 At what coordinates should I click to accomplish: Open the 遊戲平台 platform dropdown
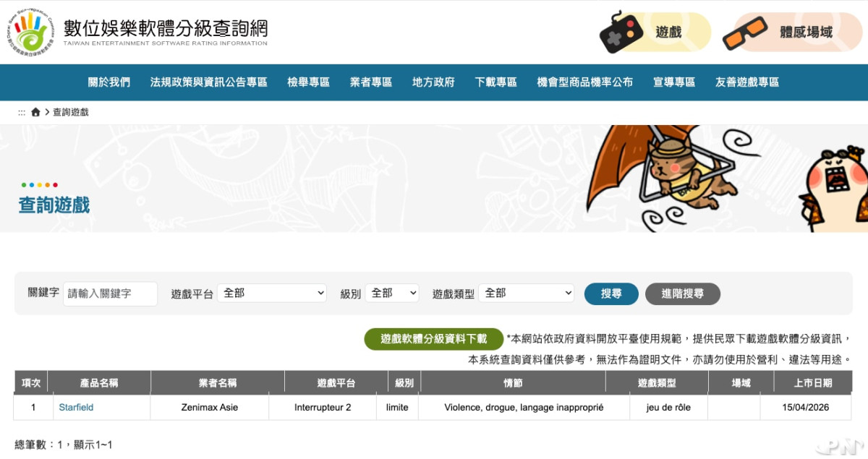coord(272,293)
